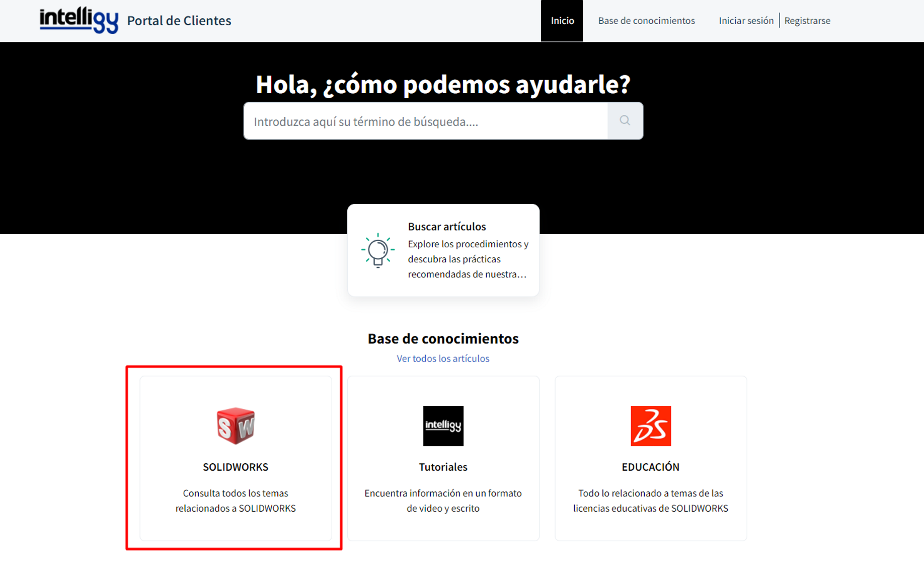The image size is (924, 567).
Task: Click the Intelligy Tutoriales thumbnail icon
Action: click(443, 426)
